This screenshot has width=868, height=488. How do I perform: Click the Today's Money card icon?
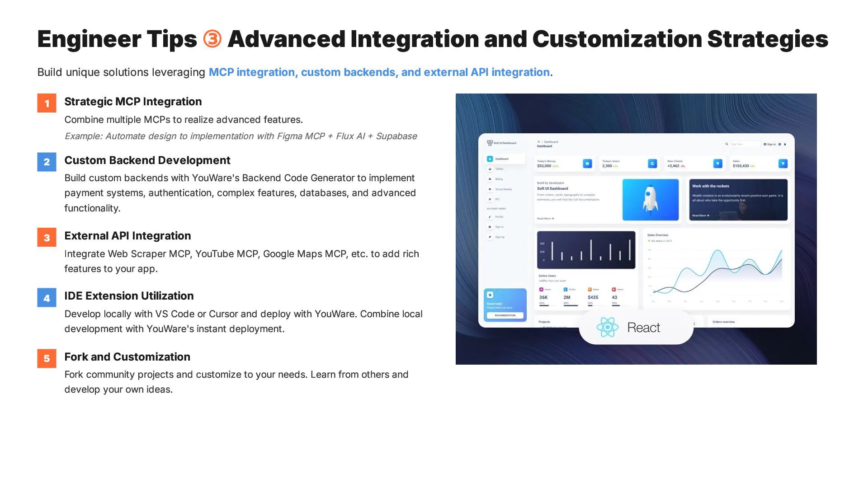point(587,164)
